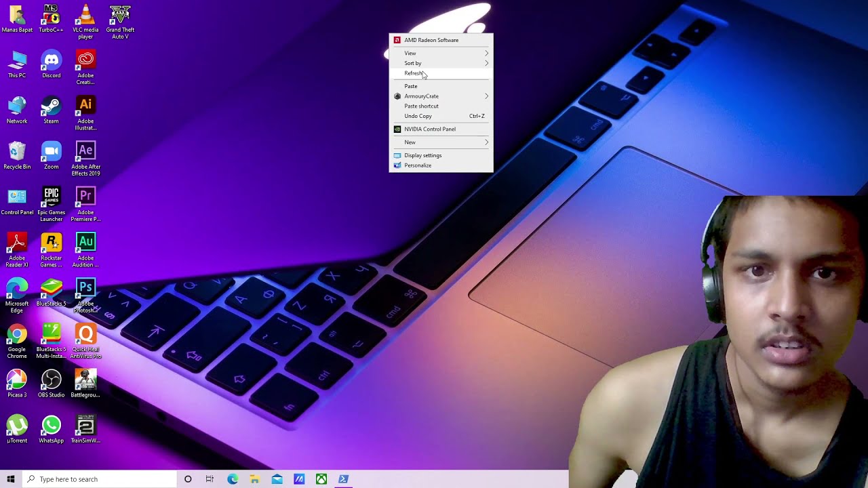Choose Personalize in context menu
This screenshot has width=868, height=488.
click(x=441, y=165)
